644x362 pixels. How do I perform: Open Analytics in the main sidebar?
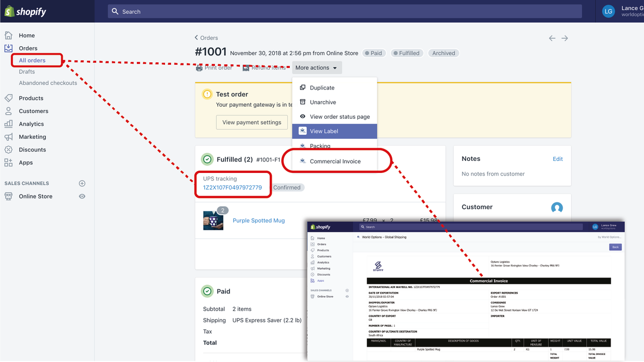coord(31,124)
